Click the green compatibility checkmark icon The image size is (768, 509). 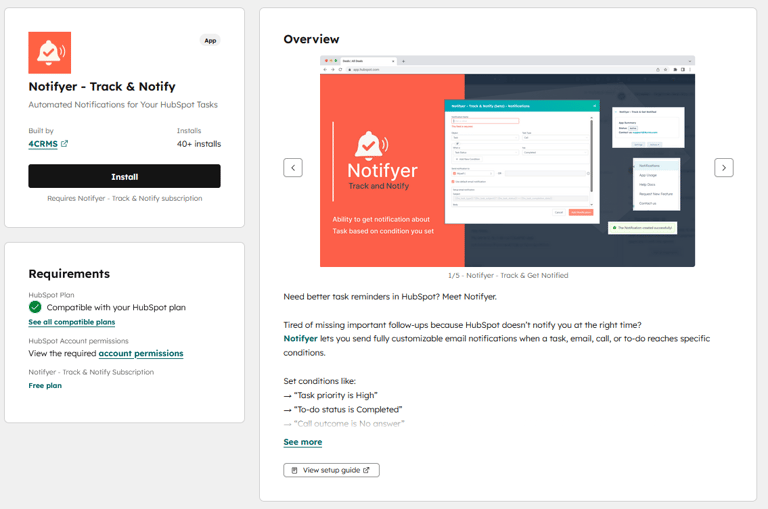pyautogui.click(x=36, y=307)
